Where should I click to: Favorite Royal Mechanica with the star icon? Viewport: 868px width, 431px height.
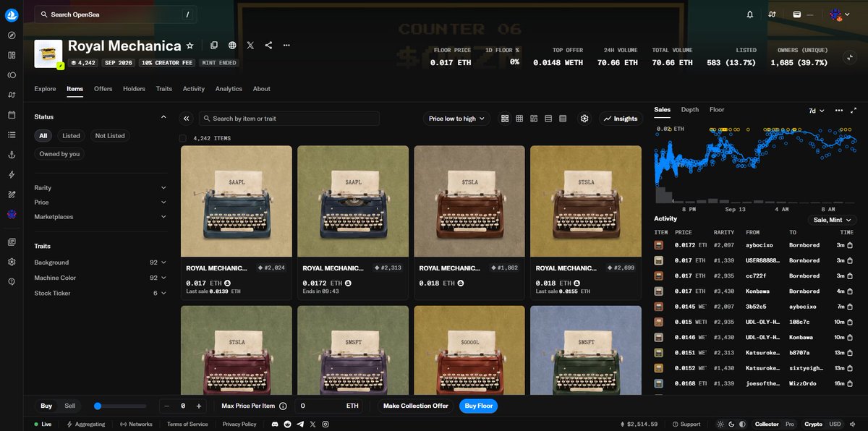190,46
